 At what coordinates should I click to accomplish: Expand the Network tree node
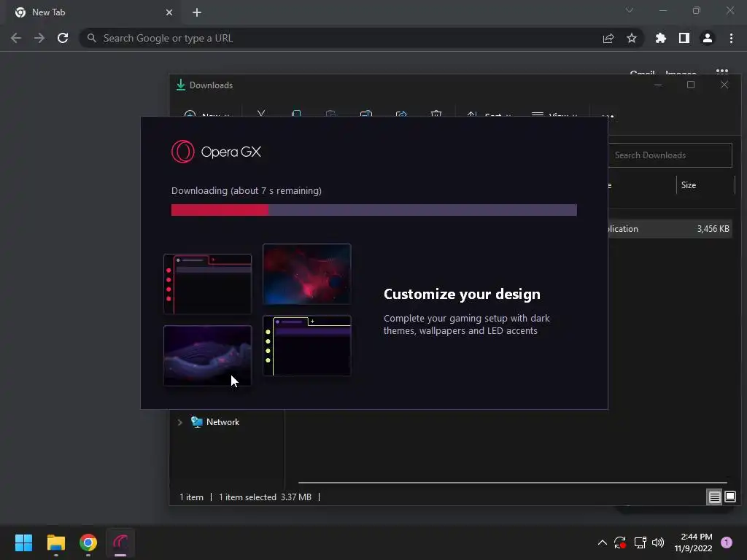(x=179, y=422)
